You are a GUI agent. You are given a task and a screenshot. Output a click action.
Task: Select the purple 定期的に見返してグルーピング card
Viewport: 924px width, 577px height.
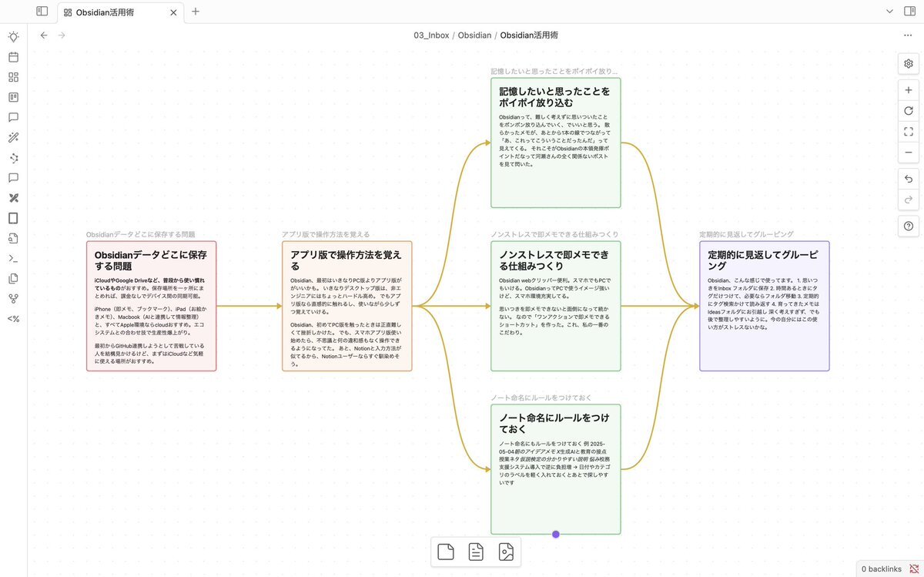(765, 306)
